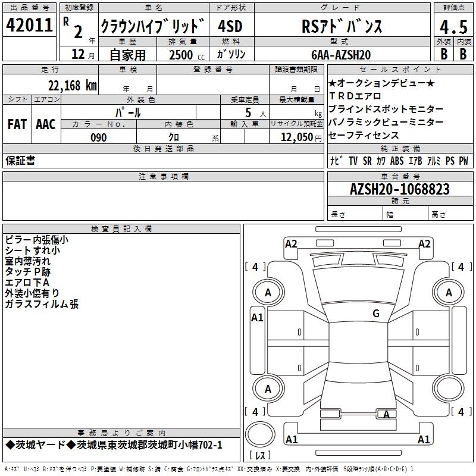Click air conditioner value AAC

coord(46,124)
